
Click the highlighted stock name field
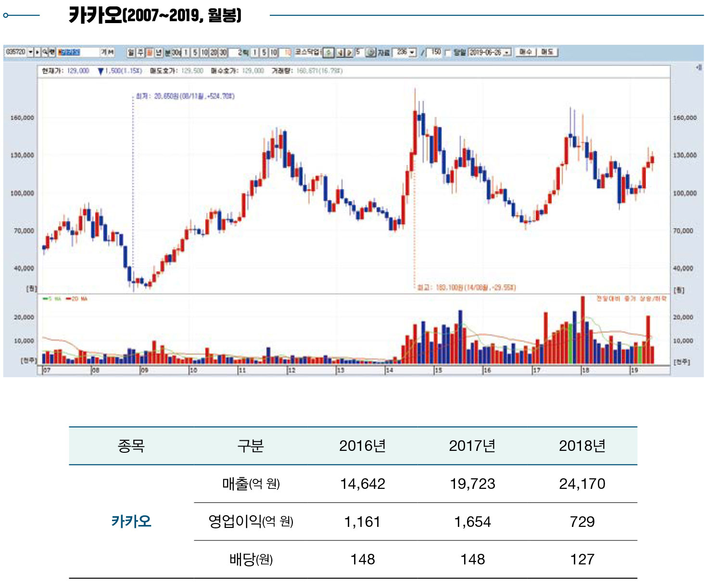click(x=78, y=52)
